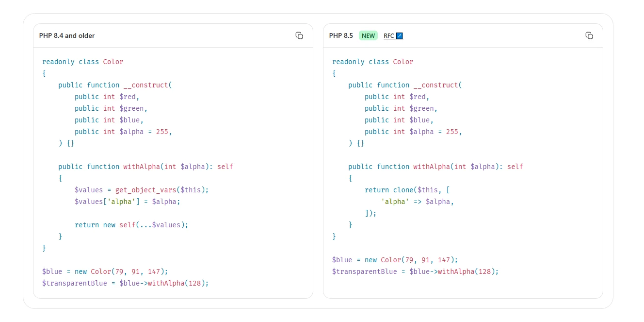The width and height of the screenshot is (644, 322).
Task: Click the green NEW badge
Action: tap(368, 35)
